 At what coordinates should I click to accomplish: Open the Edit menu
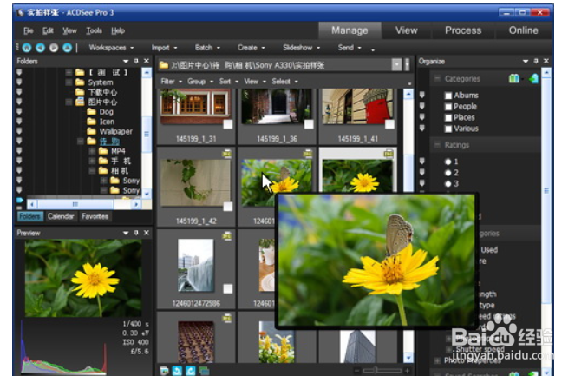48,30
